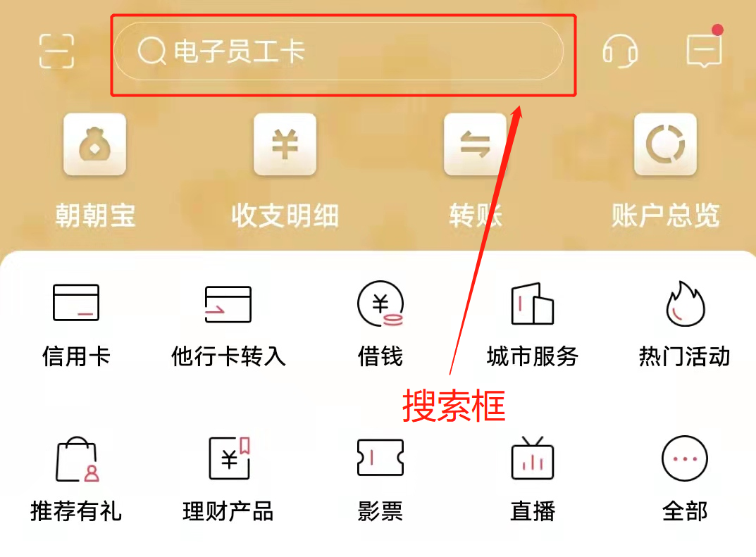
Task: Open 朝朝宝 money bag icon
Action: point(95,144)
